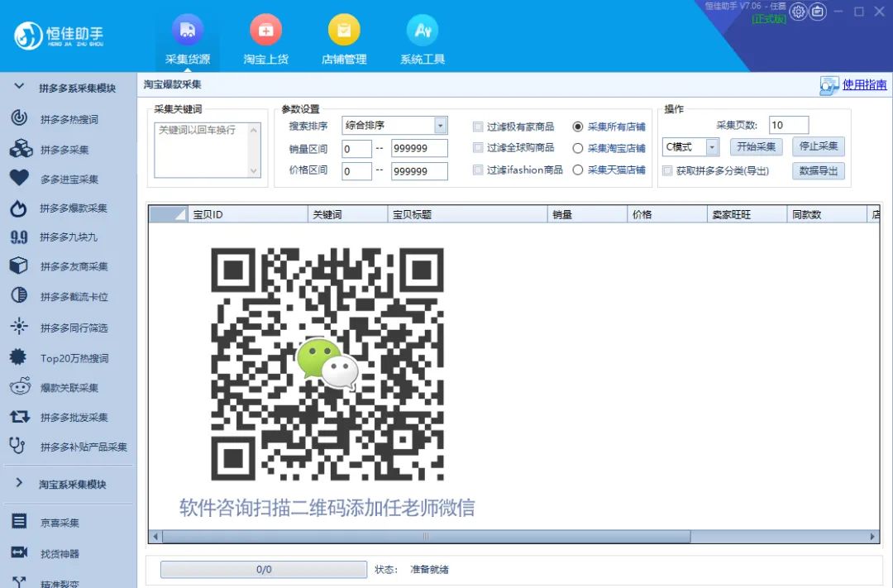Click the 采集页数 input field
The image size is (893, 588).
(x=789, y=125)
